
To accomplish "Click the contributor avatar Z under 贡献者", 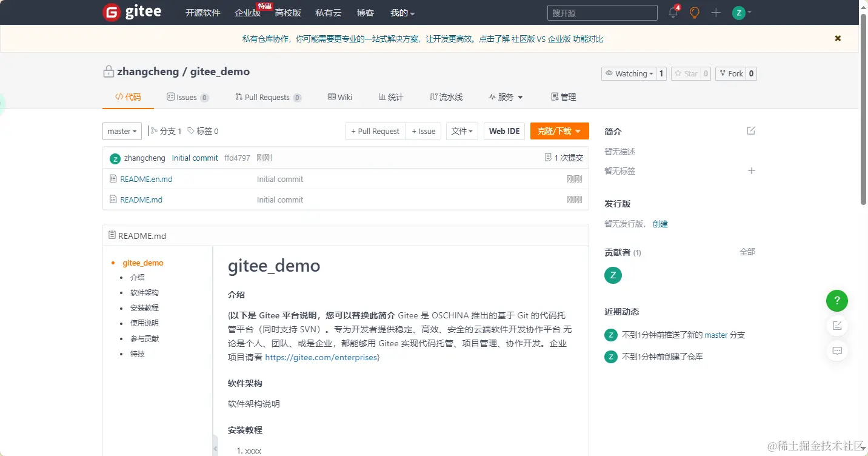I will (613, 275).
